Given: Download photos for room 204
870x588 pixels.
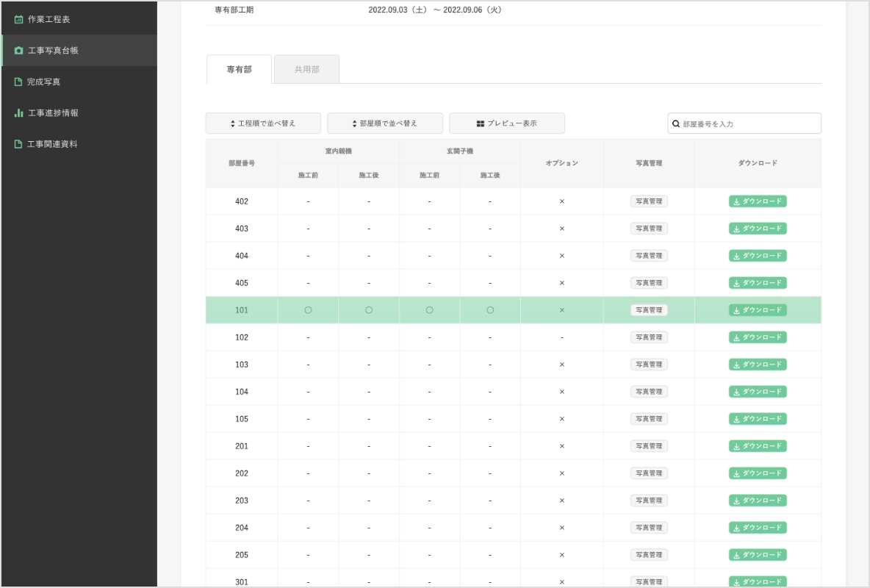Looking at the screenshot, I should (x=758, y=528).
